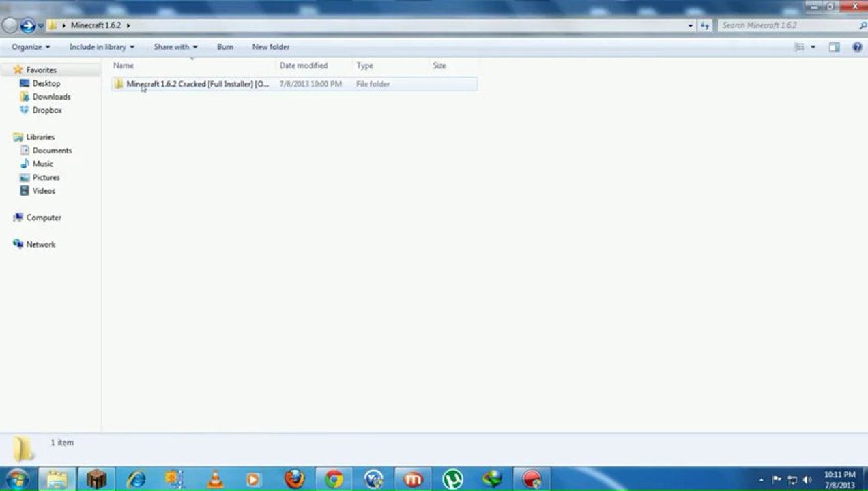868x491 pixels.
Task: Click the Search Minecraft 1.6.2 box
Action: click(x=788, y=25)
